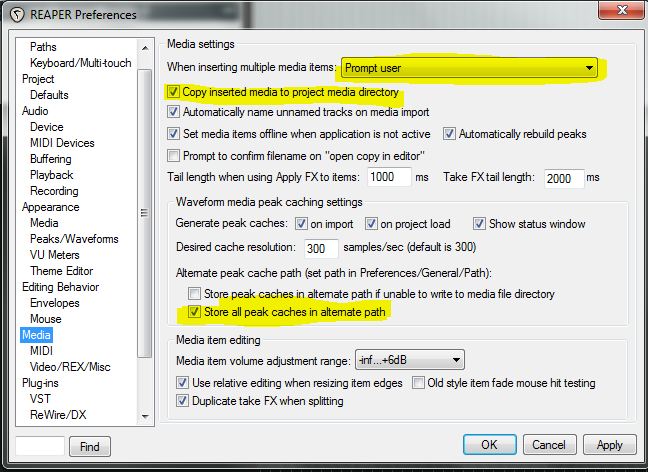Open the inserting multiple media items dropdown
This screenshot has height=472, width=648.
[469, 68]
